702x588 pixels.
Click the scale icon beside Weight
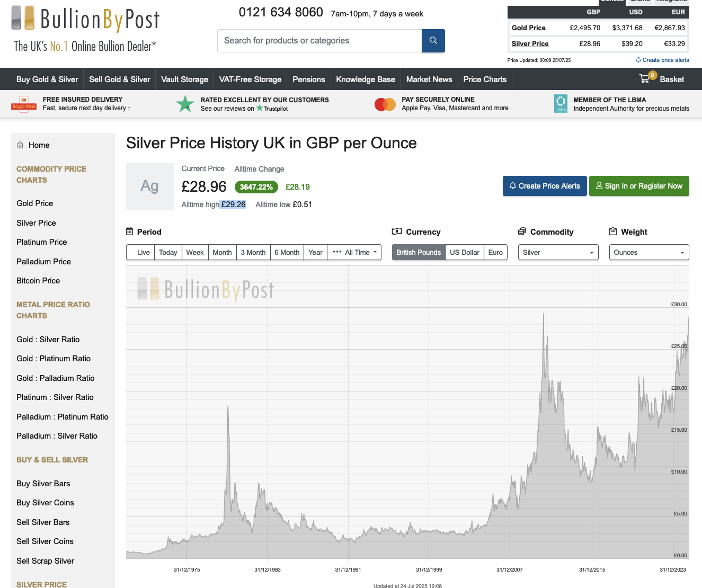[613, 231]
